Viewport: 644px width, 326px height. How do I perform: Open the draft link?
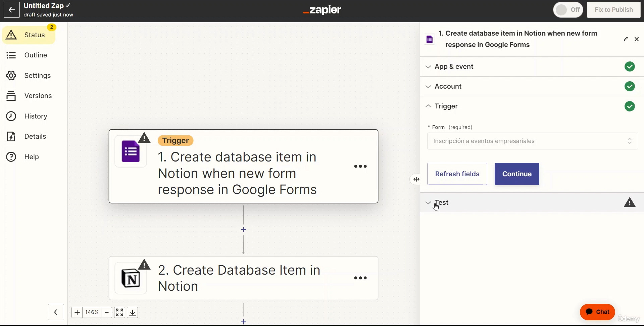[30, 15]
